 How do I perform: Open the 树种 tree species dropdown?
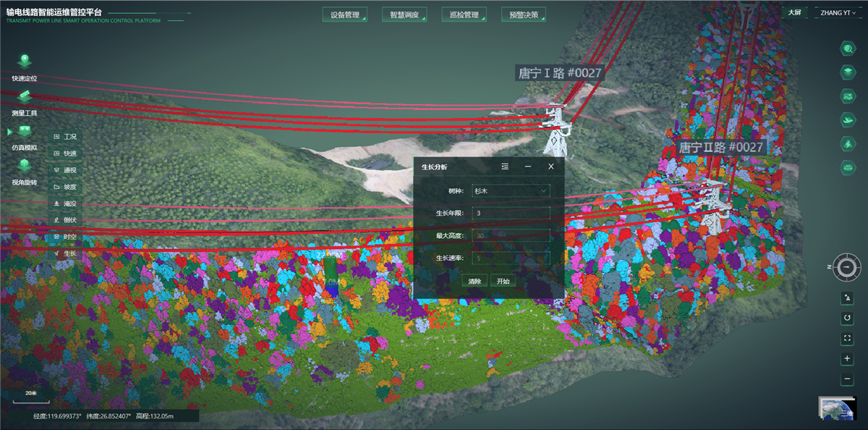click(x=511, y=191)
